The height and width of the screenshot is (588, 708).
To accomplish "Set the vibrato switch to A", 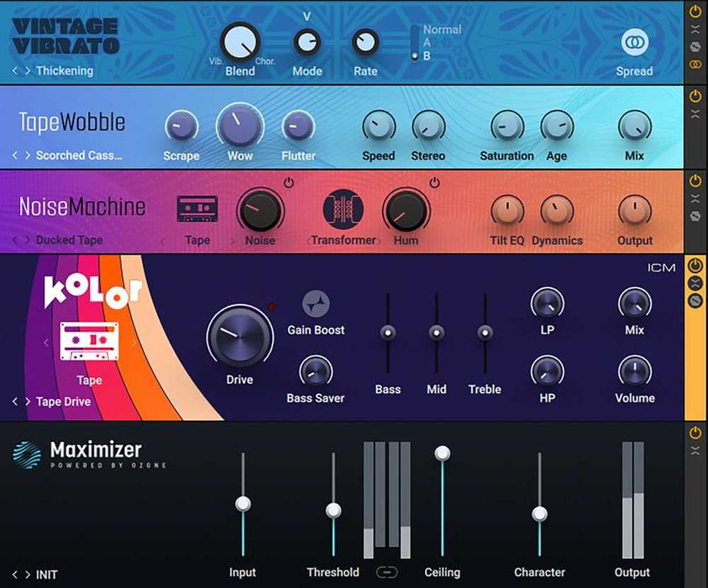I will (427, 43).
